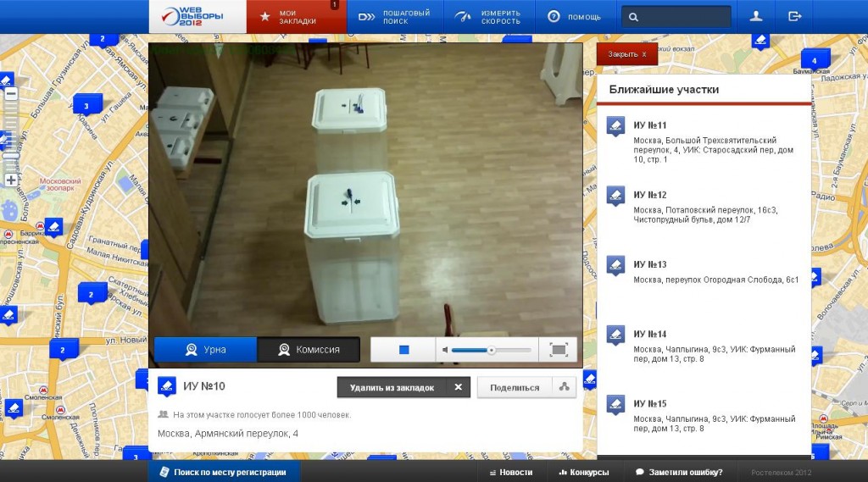Enter fullscreen video mode
Viewport: 868px width, 482px height.
click(x=558, y=350)
